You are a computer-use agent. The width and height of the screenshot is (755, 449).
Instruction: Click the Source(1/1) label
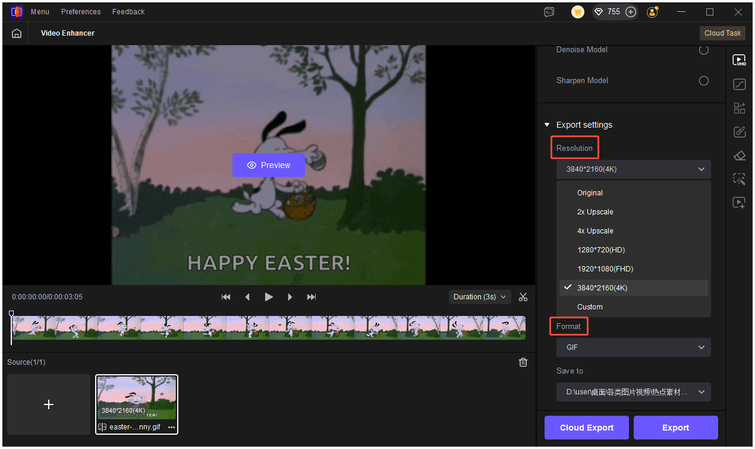26,362
